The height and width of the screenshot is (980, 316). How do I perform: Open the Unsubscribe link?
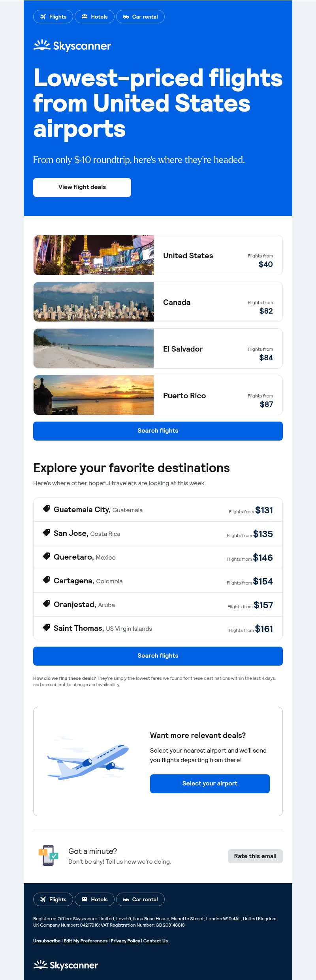46,941
